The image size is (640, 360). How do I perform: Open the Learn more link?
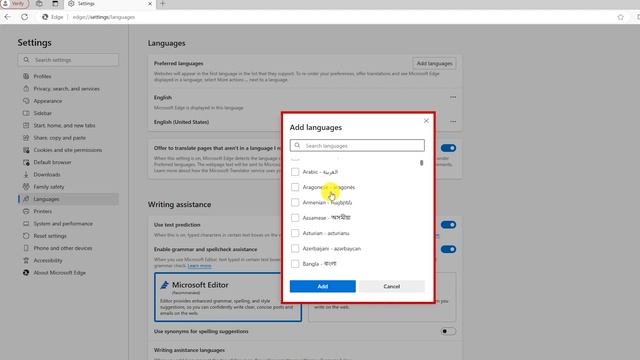(199, 266)
